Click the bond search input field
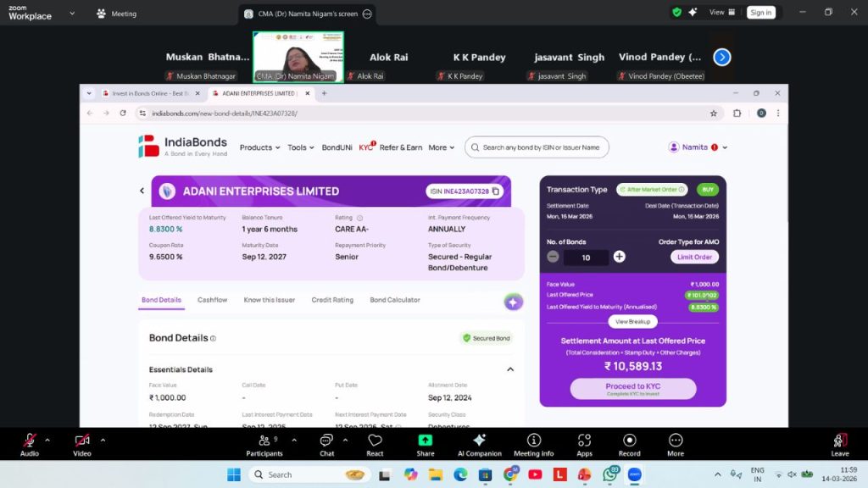This screenshot has height=488, width=868. click(x=541, y=147)
